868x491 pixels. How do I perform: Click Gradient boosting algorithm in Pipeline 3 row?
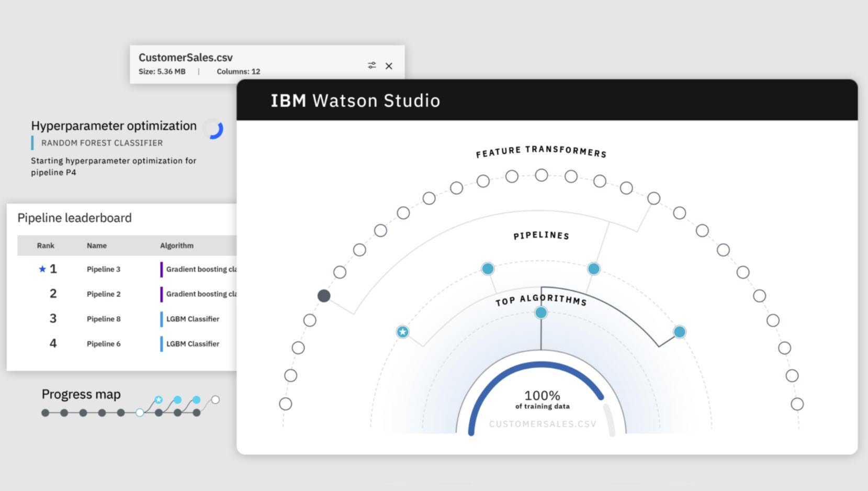(x=201, y=269)
